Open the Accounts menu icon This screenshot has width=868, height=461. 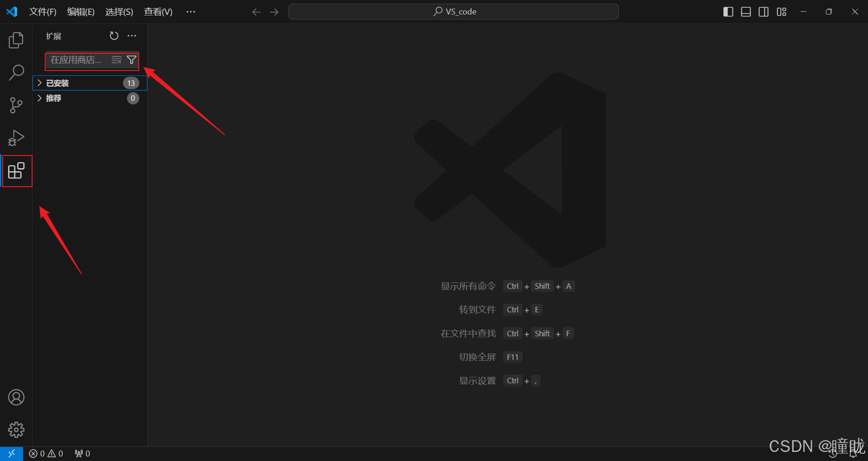(16, 397)
